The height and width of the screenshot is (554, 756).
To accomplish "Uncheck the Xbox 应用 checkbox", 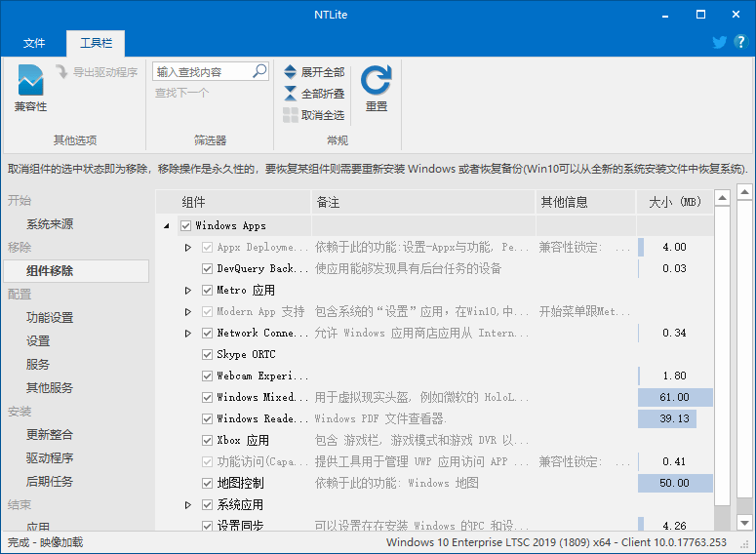I will [x=207, y=441].
